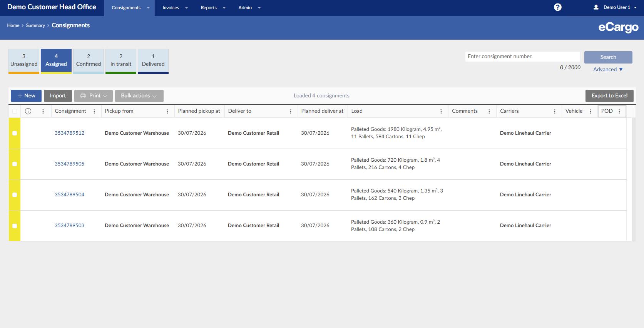Click Demo Linehaul Carrier for consignment 3534789512
644x328 pixels.
coord(525,133)
